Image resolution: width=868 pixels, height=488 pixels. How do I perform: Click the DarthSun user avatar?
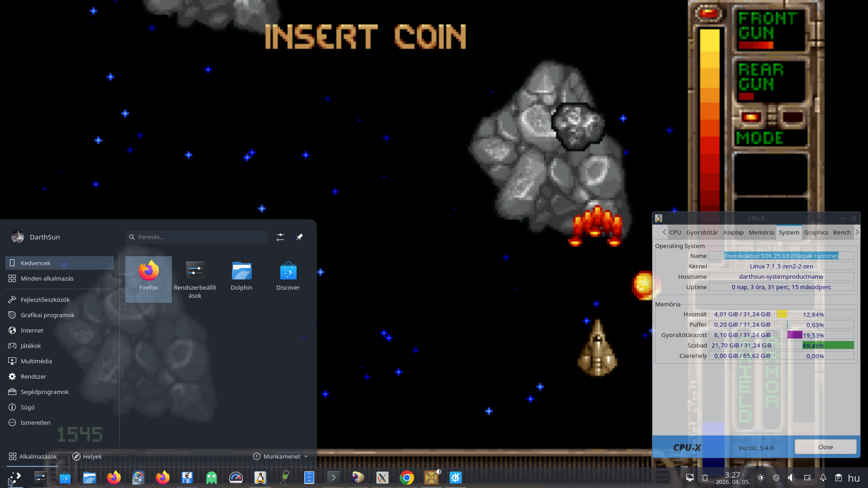pyautogui.click(x=18, y=237)
